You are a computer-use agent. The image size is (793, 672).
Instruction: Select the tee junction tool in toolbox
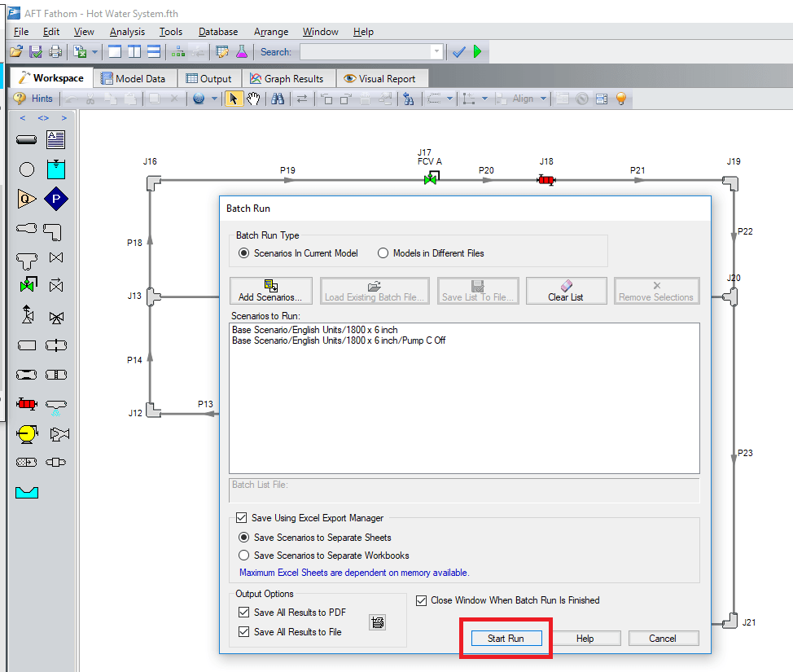coord(27,261)
